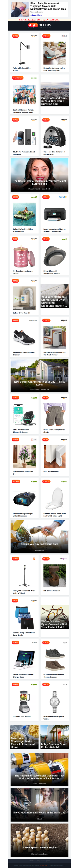Screen dimensions: 79x868
Task: Click the $135.93 price badge on trash drawer
Action: [x=46, y=320]
